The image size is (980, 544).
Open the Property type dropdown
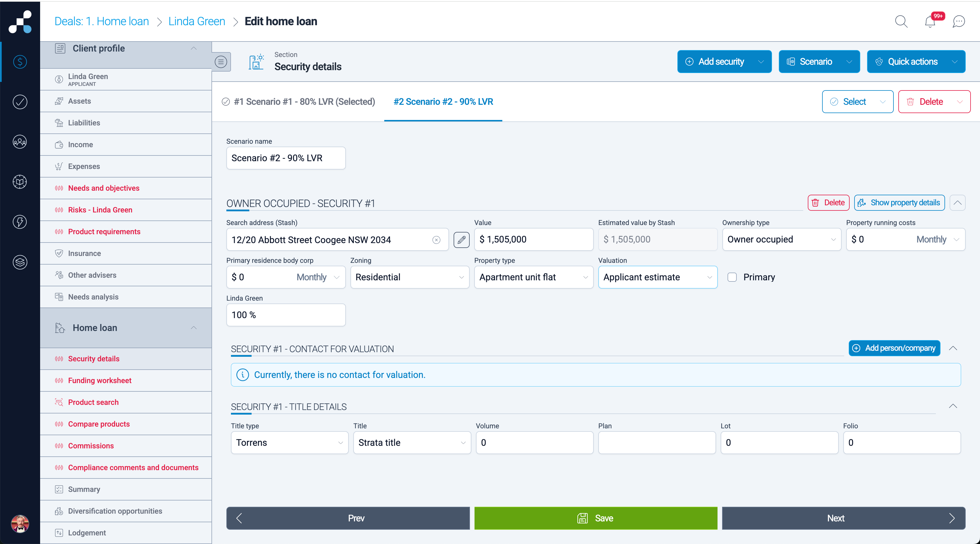pyautogui.click(x=533, y=277)
